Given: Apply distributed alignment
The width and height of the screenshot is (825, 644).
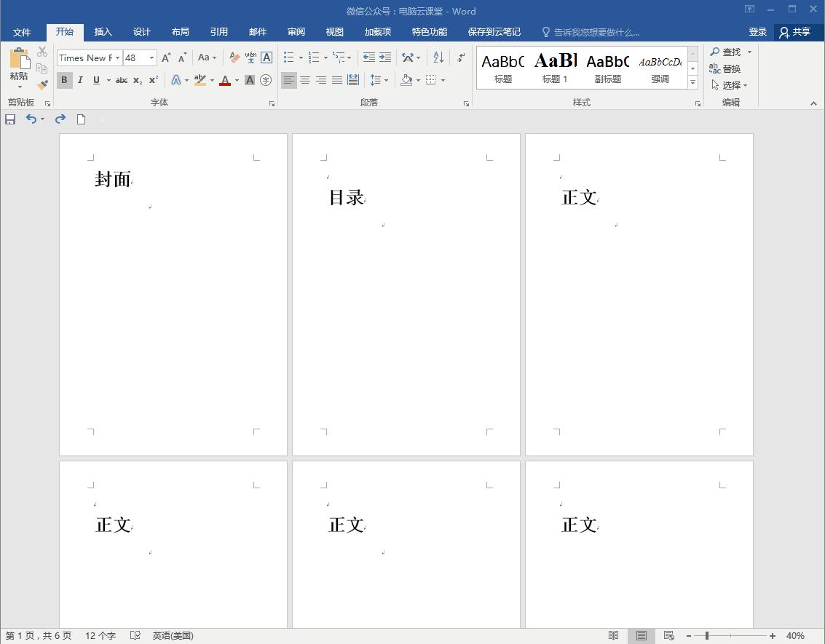Looking at the screenshot, I should coord(353,80).
